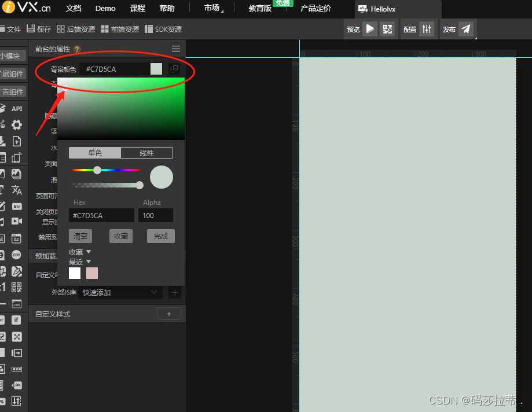
Task: Pick the pink recent color swatch
Action: 92,273
